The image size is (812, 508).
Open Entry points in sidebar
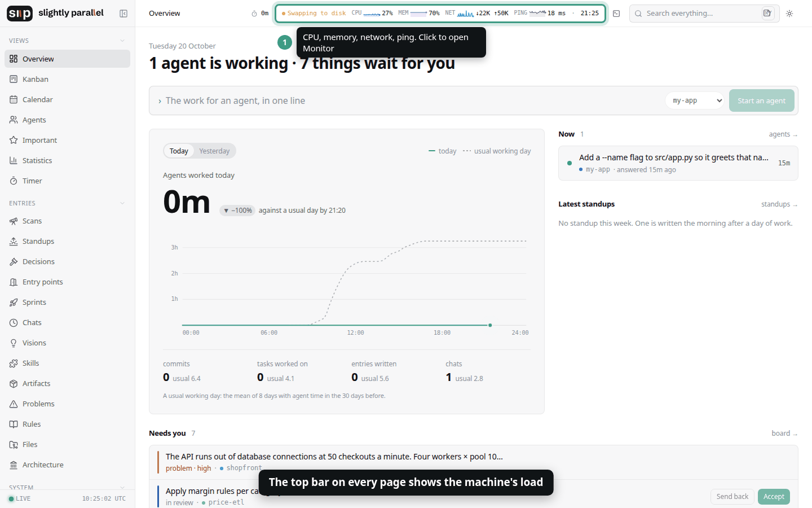(x=67, y=282)
